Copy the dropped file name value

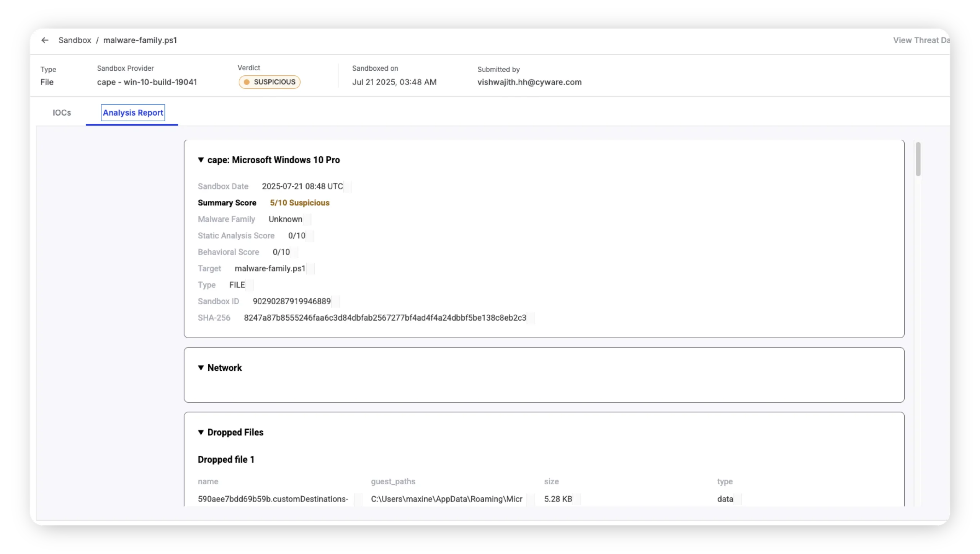pyautogui.click(x=358, y=499)
